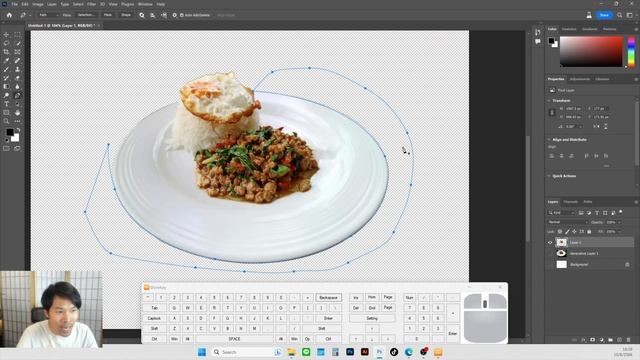
Task: Select the Curvature Pen tool
Action: pyautogui.click(x=18, y=96)
